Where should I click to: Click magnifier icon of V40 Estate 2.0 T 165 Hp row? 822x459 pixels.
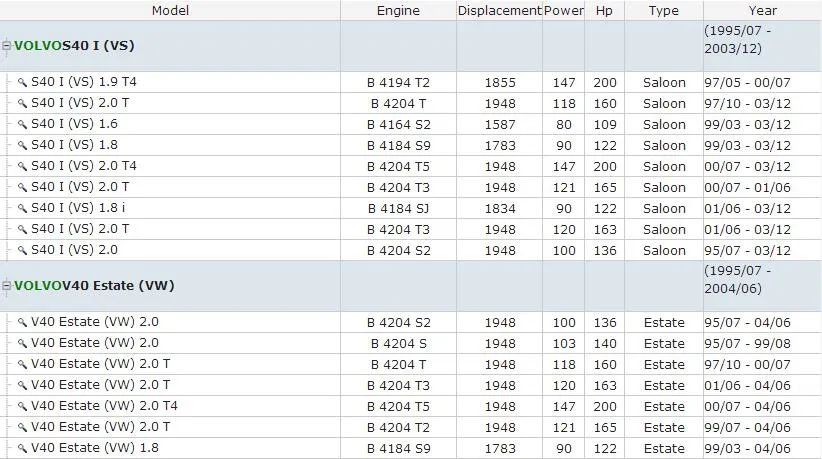(22, 427)
